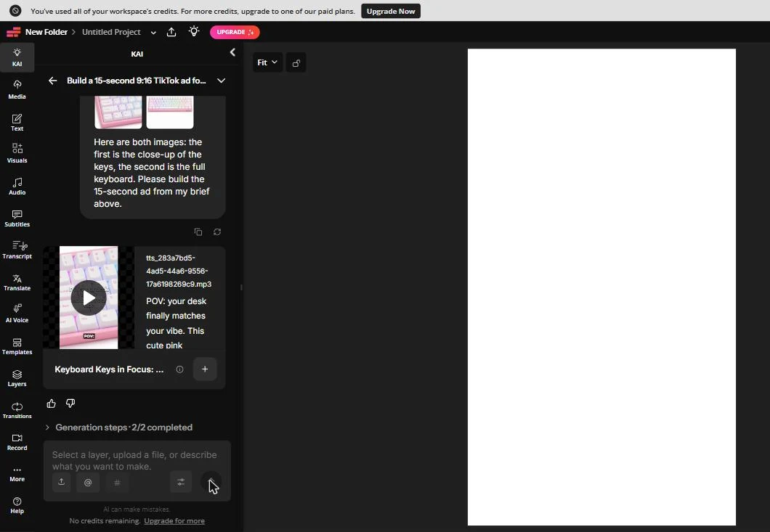770x532 pixels.
Task: Open the Record panel
Action: [x=17, y=441]
